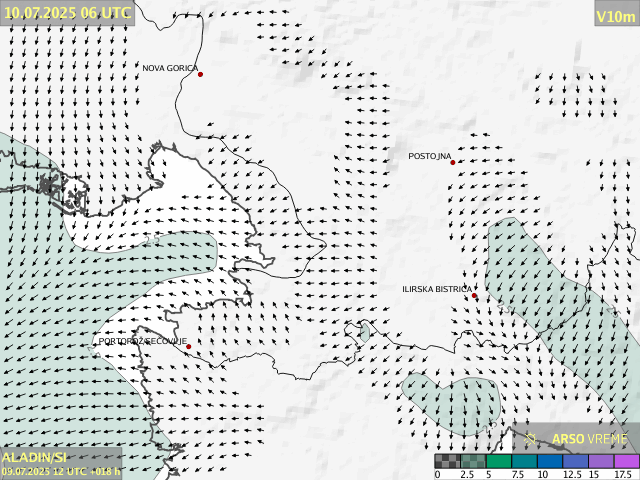The width and height of the screenshot is (640, 480).
Task: Click the red Nova Gorica station dot
Action: point(200,74)
